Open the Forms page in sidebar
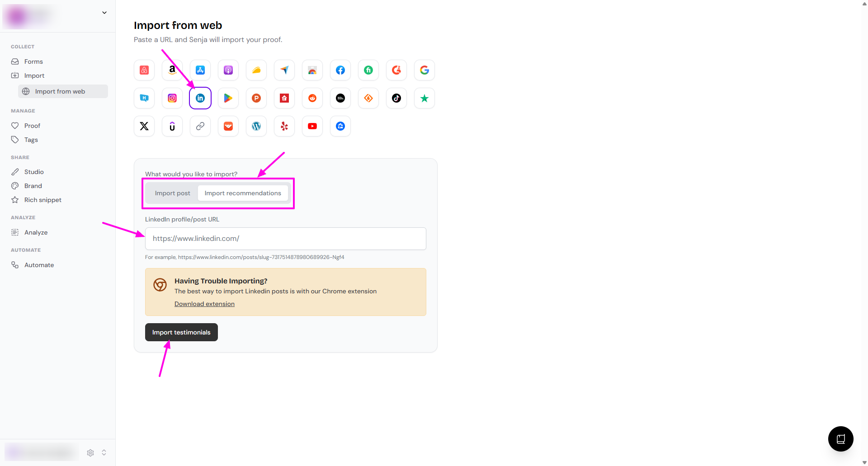The width and height of the screenshot is (868, 466). [33, 61]
